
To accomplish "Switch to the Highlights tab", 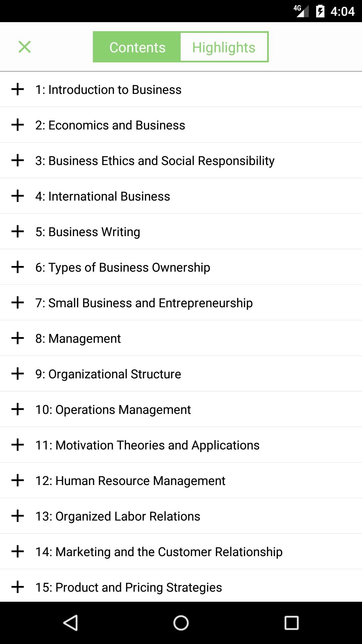I will [224, 47].
